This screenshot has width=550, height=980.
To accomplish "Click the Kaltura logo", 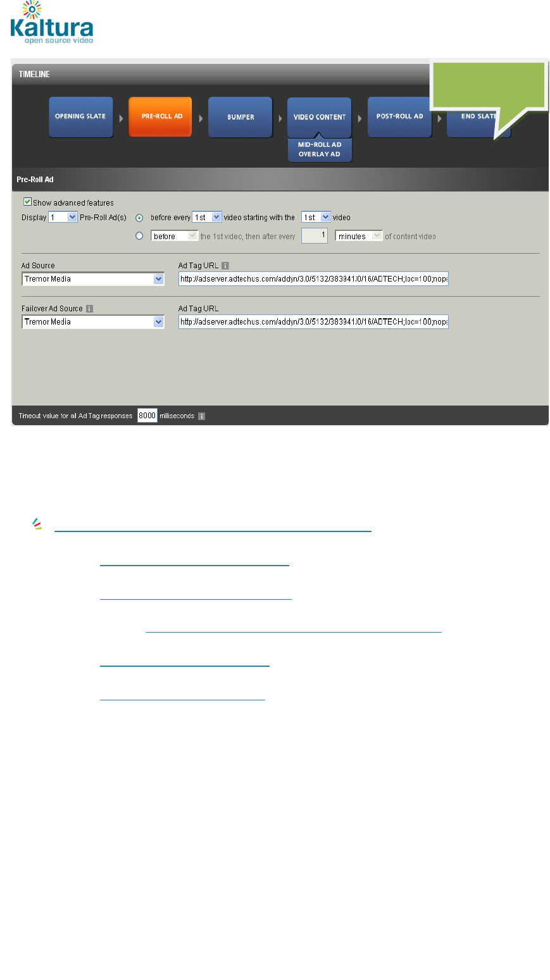I will [52, 23].
